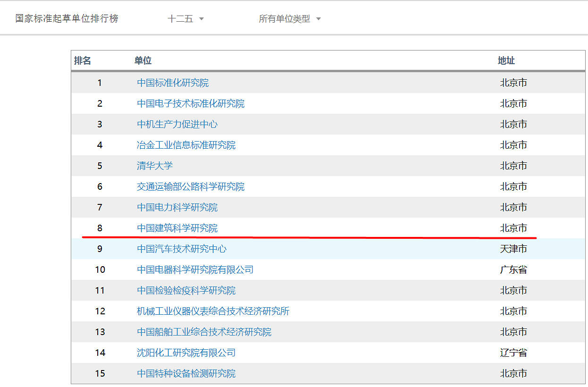Open 中国电力科学研究院 link

click(177, 207)
